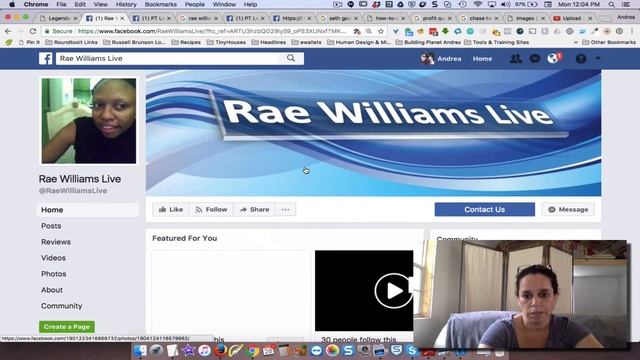This screenshot has width=640, height=360.
Task: Open the Rae Williams Live cover photo
Action: [x=373, y=133]
